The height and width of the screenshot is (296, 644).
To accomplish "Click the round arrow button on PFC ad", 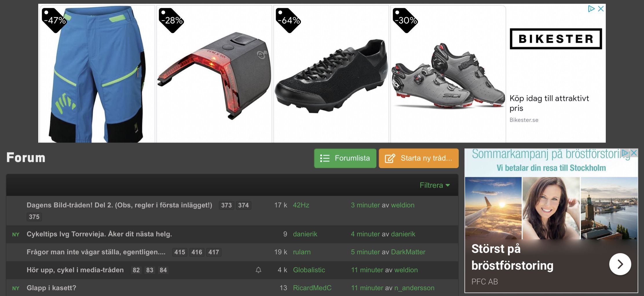I will [x=620, y=264].
